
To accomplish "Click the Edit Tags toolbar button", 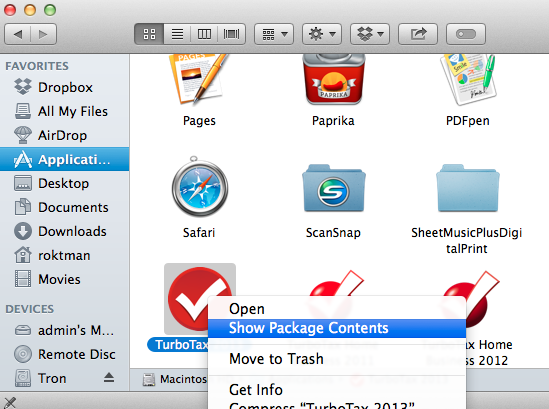I will point(466,34).
